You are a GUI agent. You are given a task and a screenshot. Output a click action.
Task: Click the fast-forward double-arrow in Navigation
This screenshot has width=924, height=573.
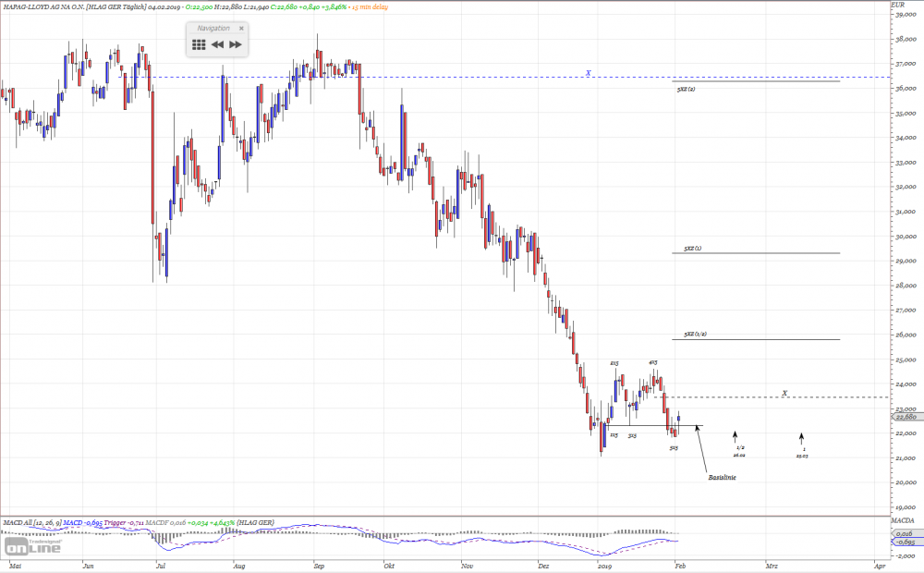(x=235, y=44)
